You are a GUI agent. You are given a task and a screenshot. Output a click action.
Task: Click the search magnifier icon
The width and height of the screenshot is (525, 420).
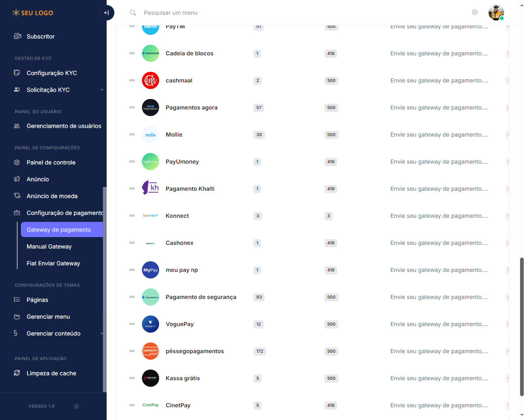133,13
